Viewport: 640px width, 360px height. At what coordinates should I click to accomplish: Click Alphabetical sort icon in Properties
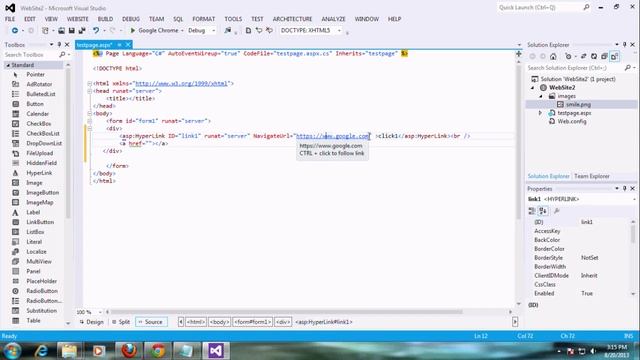tap(543, 211)
